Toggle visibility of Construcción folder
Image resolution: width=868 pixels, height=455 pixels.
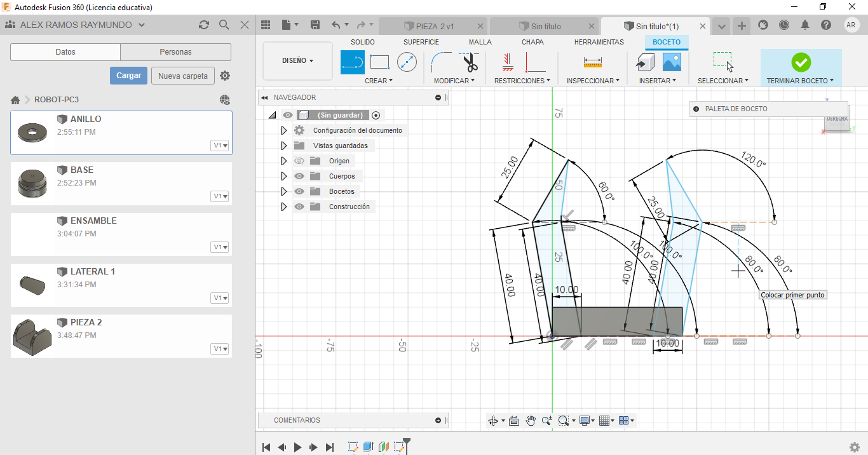[x=299, y=207]
